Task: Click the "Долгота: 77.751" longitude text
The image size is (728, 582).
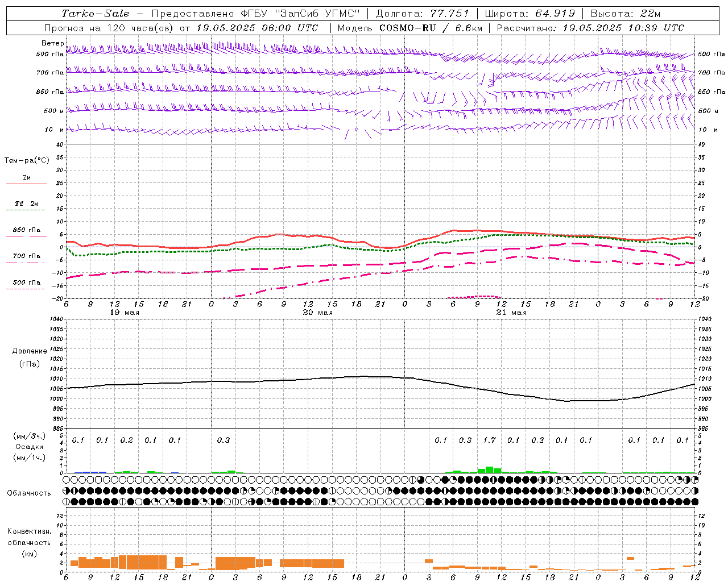Action: click(423, 14)
